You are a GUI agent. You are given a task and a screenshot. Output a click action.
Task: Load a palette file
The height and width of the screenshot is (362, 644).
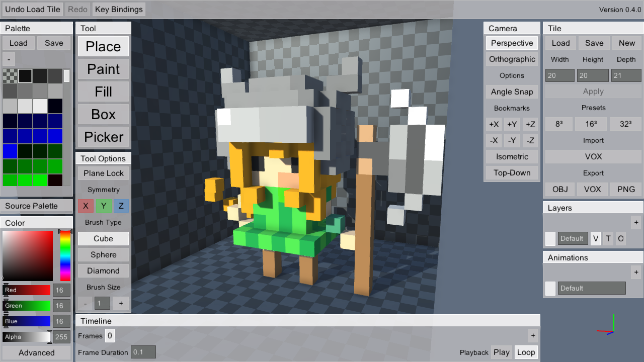[x=19, y=43]
